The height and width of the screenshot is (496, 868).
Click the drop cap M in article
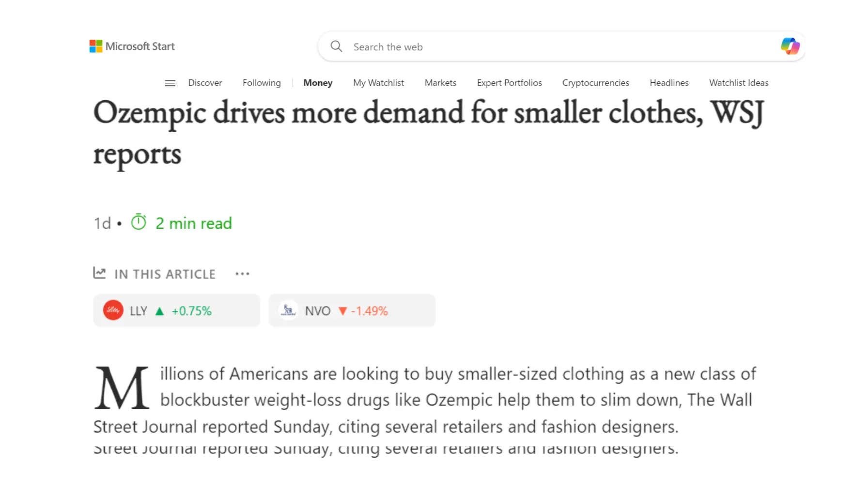click(122, 388)
